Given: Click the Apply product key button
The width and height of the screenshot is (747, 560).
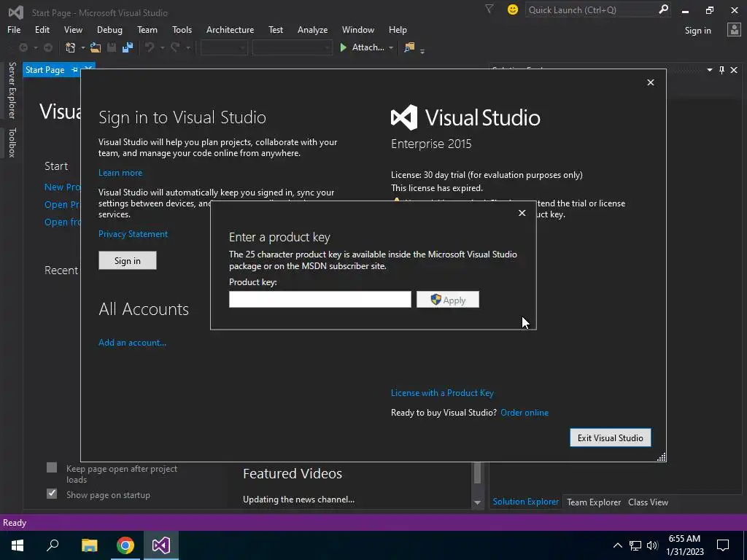Looking at the screenshot, I should (x=448, y=300).
